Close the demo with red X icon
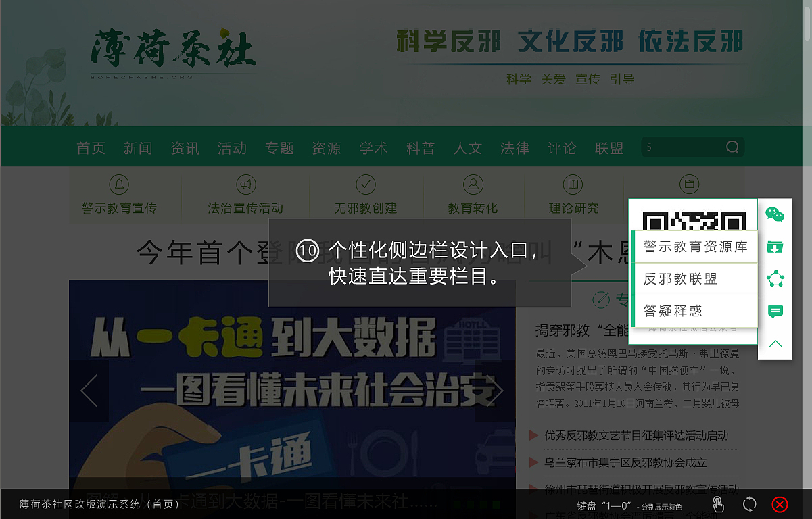The image size is (812, 519). [x=780, y=504]
